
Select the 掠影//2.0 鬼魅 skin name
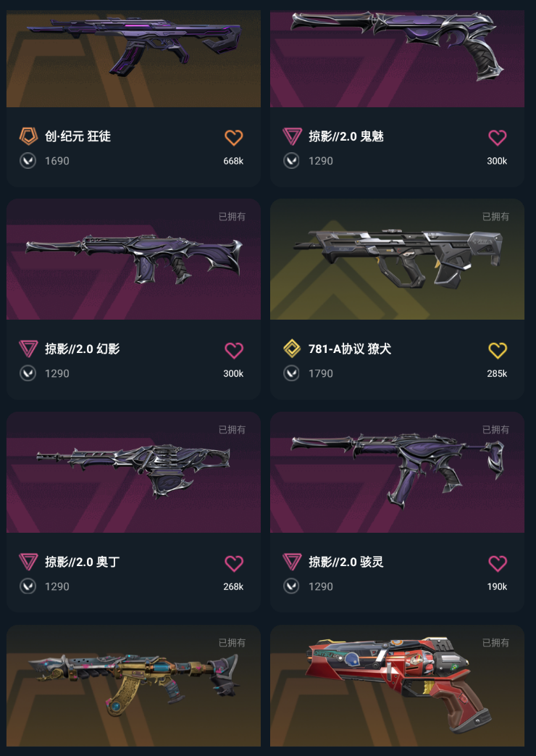346,136
